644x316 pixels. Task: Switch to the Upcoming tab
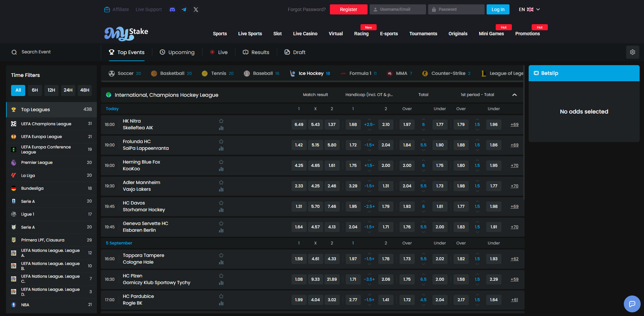177,52
